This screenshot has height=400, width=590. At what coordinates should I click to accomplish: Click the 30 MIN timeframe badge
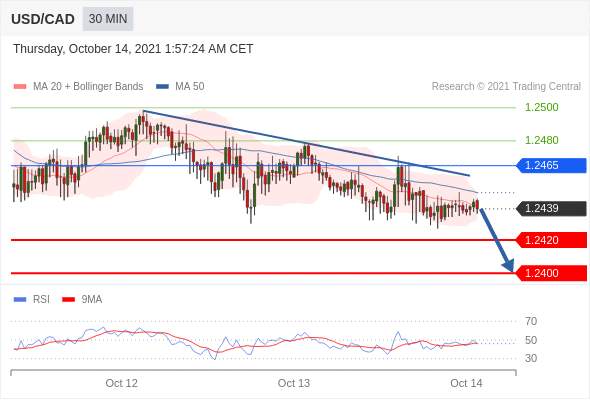click(x=108, y=19)
